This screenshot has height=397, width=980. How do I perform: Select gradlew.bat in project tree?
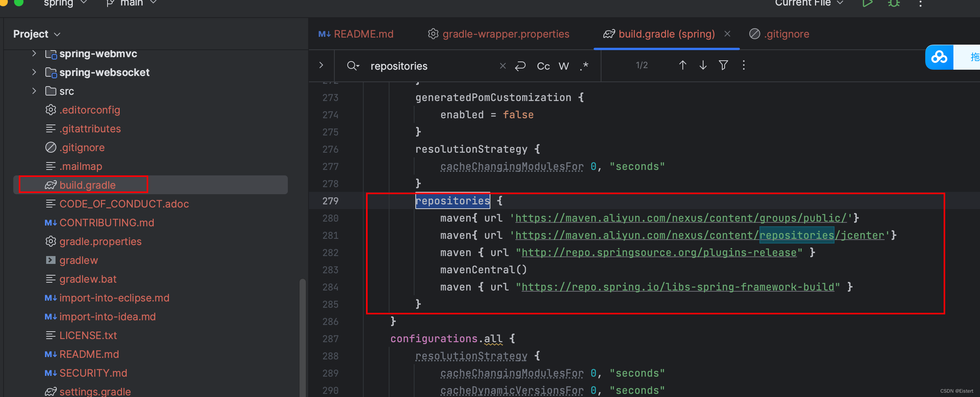[x=88, y=279]
